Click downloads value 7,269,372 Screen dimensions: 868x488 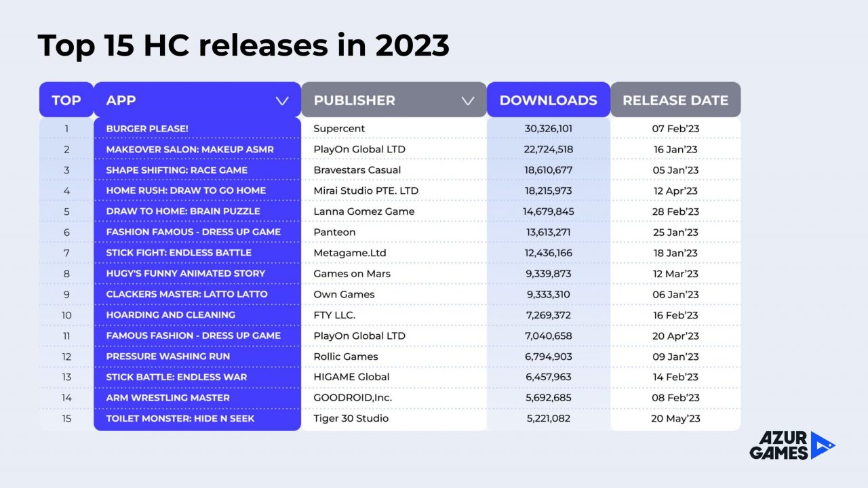(549, 315)
